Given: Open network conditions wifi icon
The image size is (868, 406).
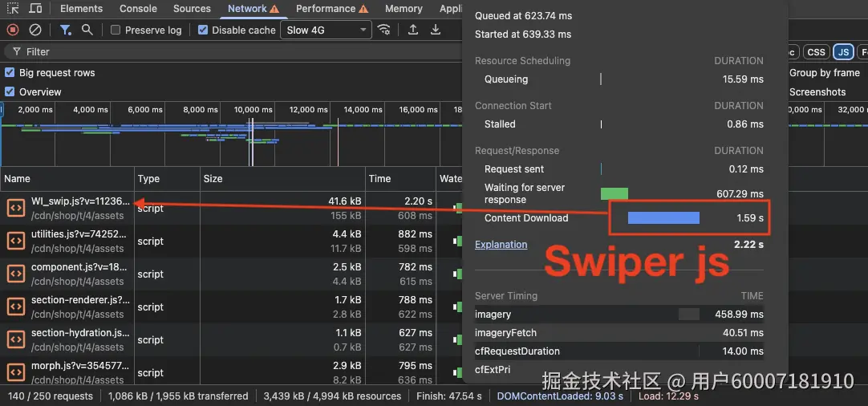Looking at the screenshot, I should [x=383, y=30].
